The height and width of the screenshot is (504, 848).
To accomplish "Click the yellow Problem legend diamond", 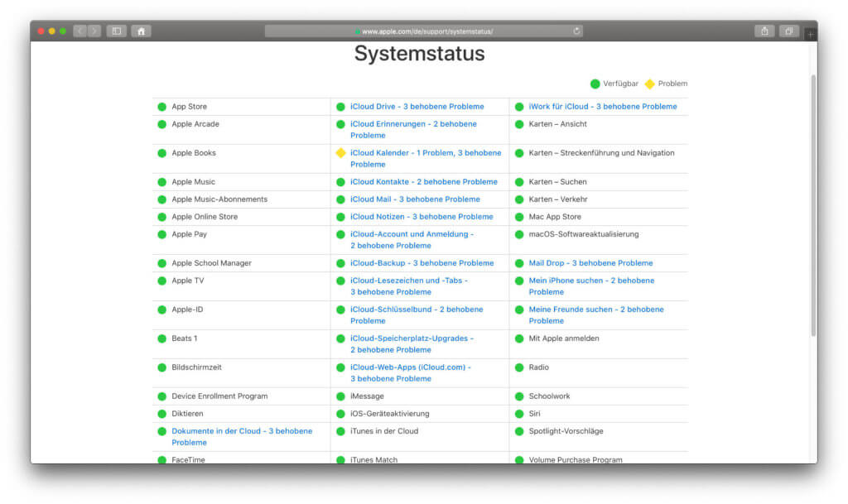I will (649, 84).
